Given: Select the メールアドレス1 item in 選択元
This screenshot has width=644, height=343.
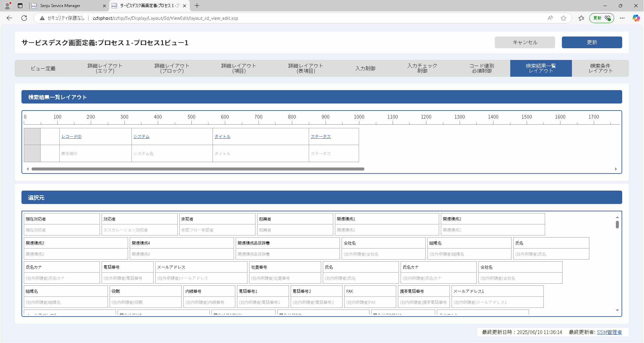Looking at the screenshot, I should pos(497,297).
